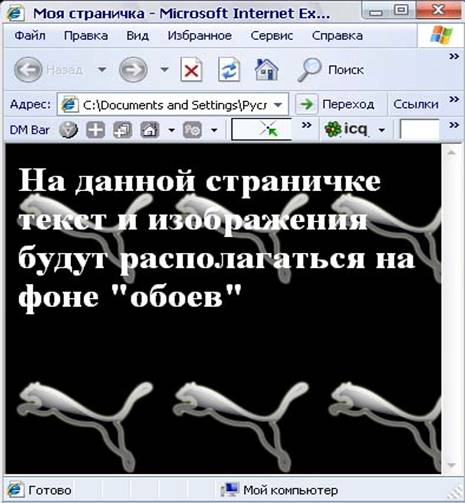Expand the ICQ toolbar overflow chevron
Viewport: 465px width, 503px height.
454,125
